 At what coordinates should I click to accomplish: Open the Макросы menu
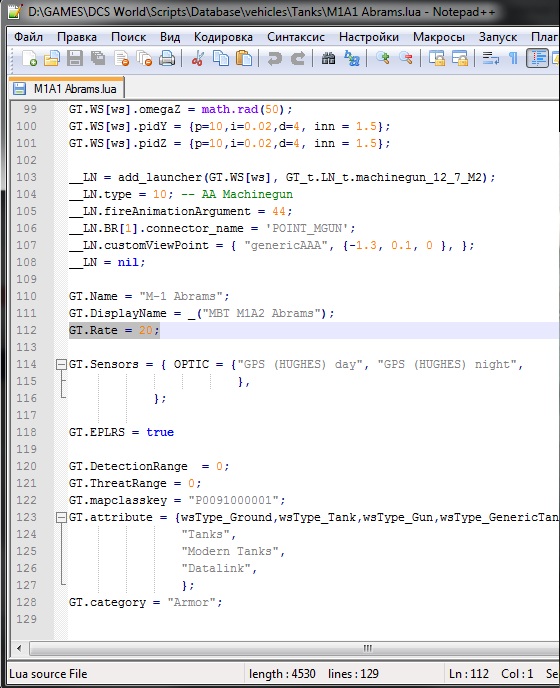(x=438, y=37)
